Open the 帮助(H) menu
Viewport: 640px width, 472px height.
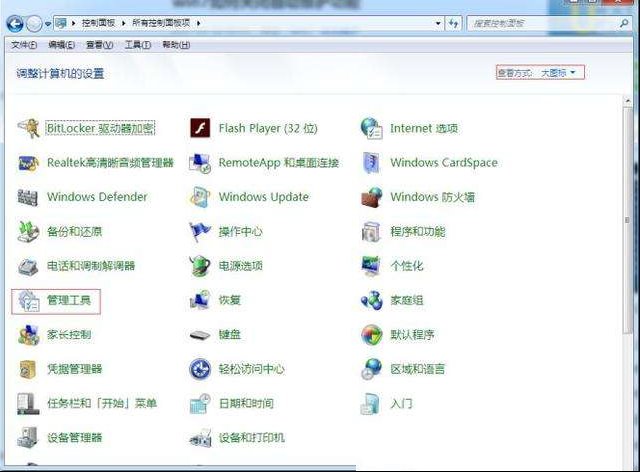pos(176,45)
